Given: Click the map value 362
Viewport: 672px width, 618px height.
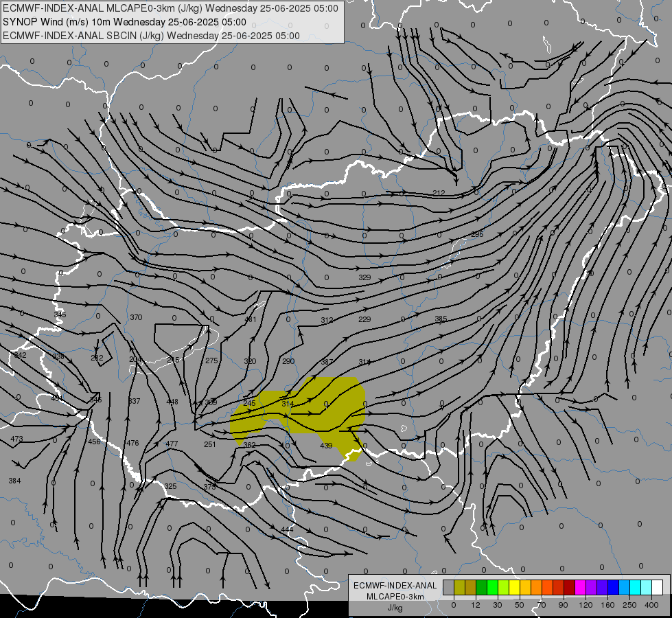Looking at the screenshot, I should 249,445.
